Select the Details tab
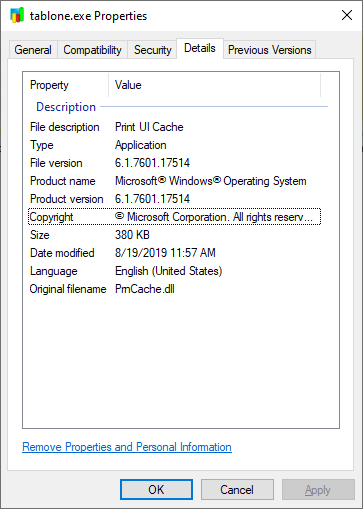The width and height of the screenshot is (363, 509). 200,48
